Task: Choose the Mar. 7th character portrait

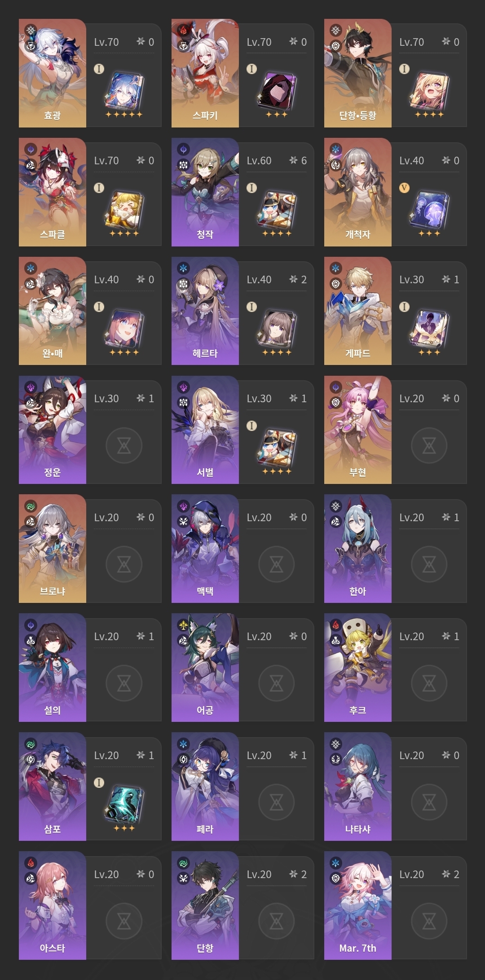Action: point(358,906)
